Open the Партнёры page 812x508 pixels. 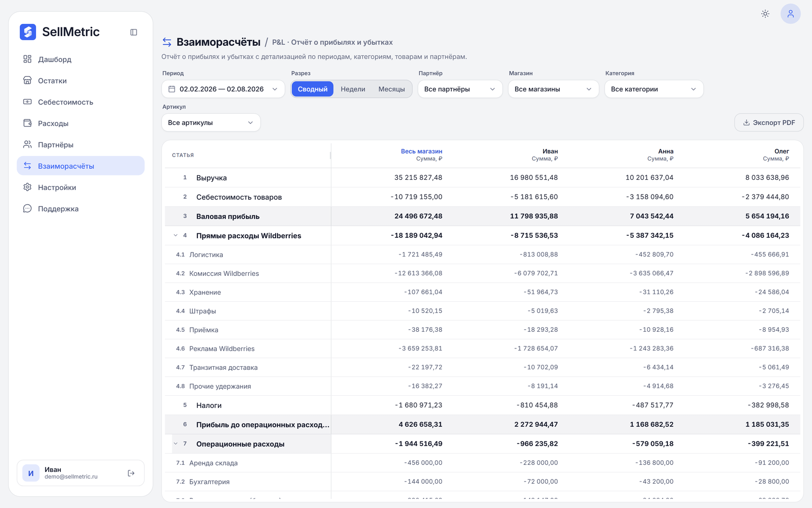click(x=81, y=145)
